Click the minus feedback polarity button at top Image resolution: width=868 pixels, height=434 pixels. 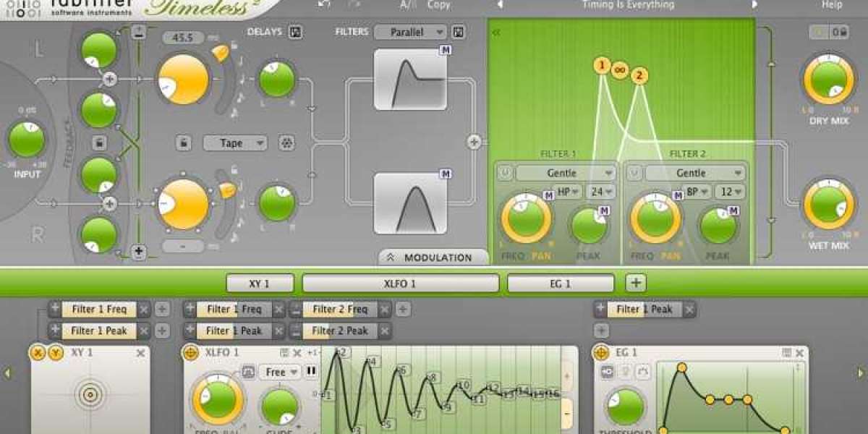139,32
